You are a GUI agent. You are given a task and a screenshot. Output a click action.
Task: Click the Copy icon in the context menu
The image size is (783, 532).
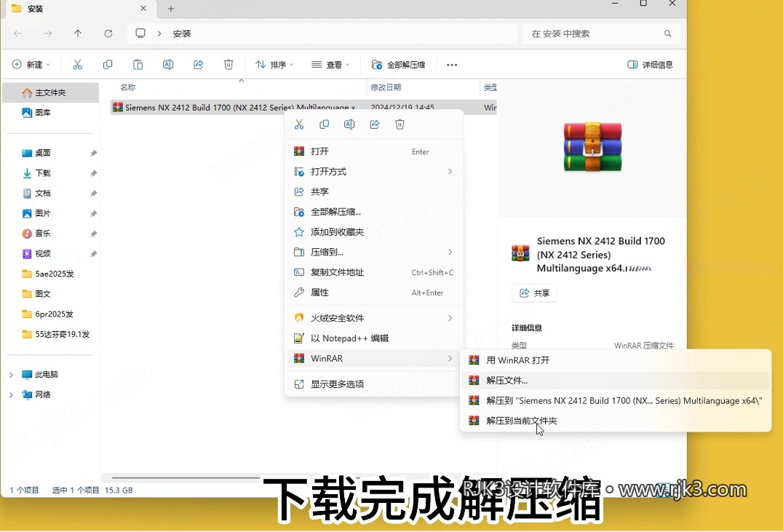[x=324, y=124]
